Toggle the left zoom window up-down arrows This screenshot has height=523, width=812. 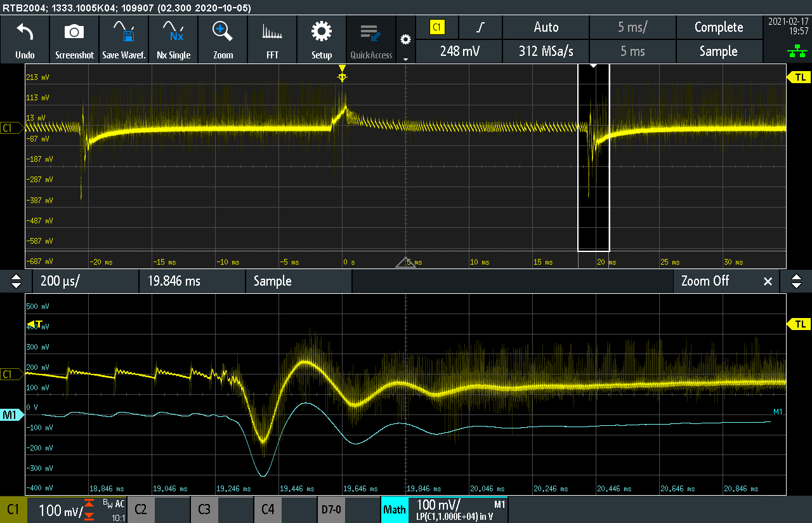tap(16, 281)
